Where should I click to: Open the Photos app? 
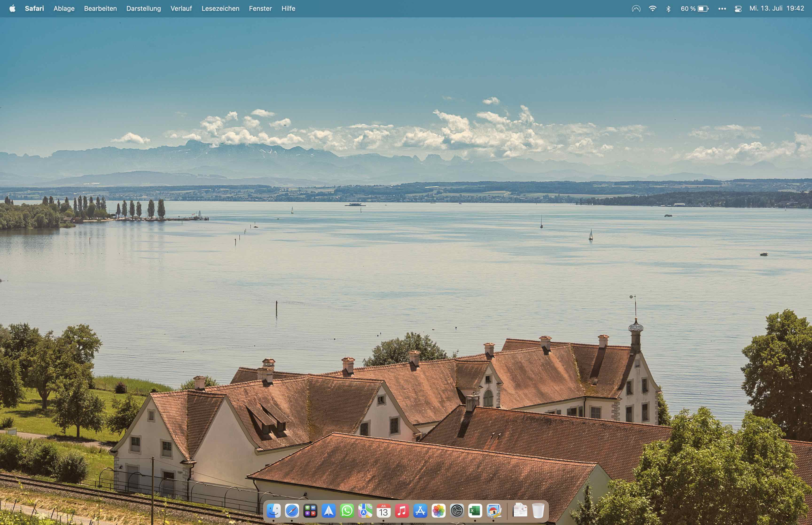point(439,511)
